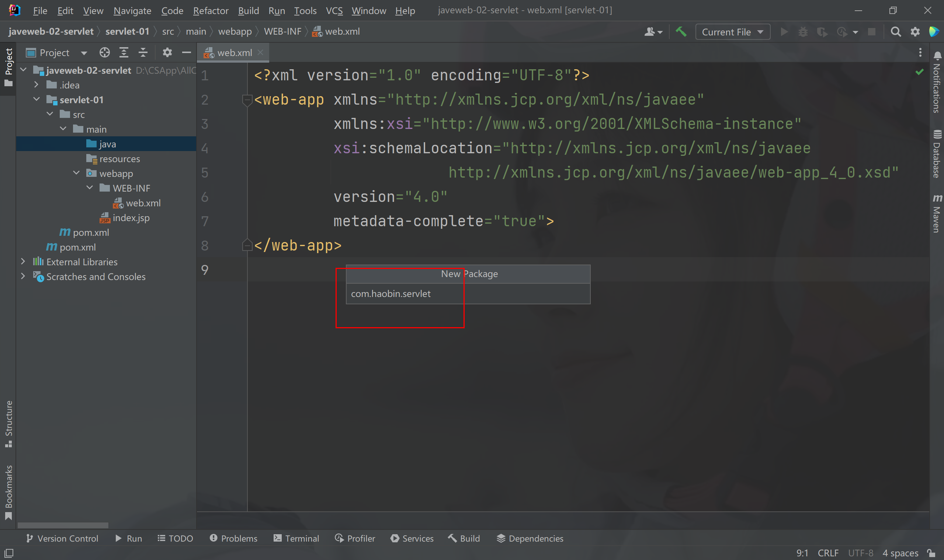Screen dimensions: 944x560
Task: Open the Structure tool window
Action: (x=9, y=424)
